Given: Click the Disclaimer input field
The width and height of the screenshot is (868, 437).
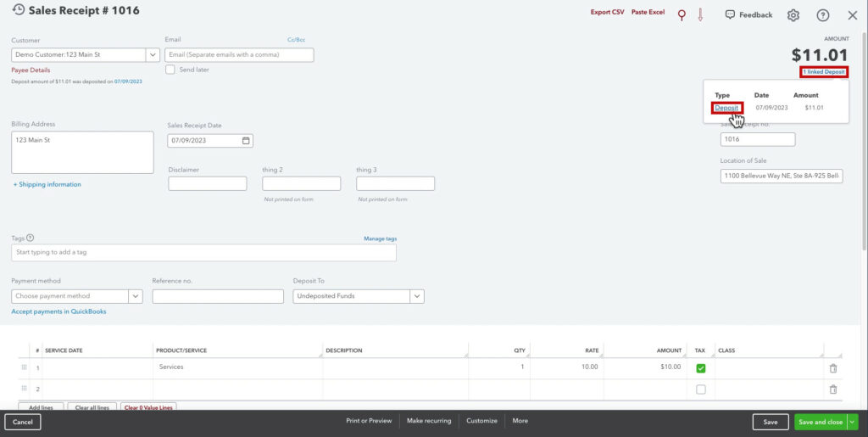Looking at the screenshot, I should pos(208,184).
